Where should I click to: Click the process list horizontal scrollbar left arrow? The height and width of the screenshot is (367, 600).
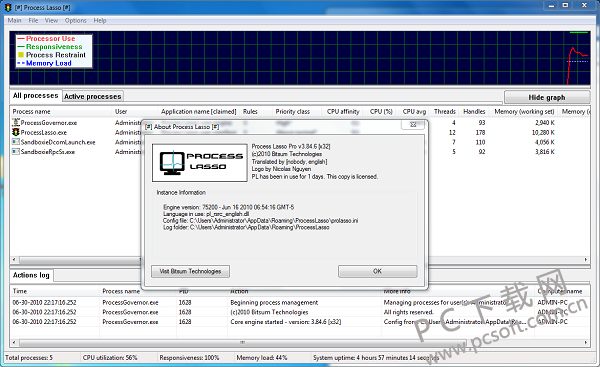14,259
